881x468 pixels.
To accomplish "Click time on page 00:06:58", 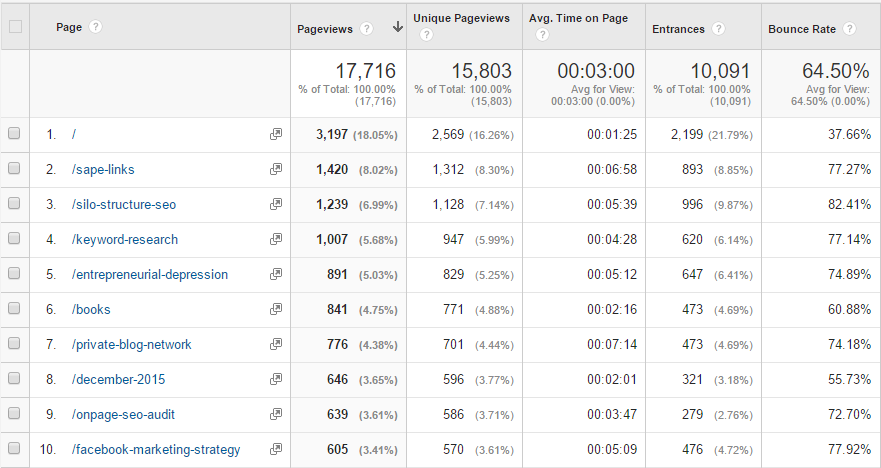I will pos(612,170).
